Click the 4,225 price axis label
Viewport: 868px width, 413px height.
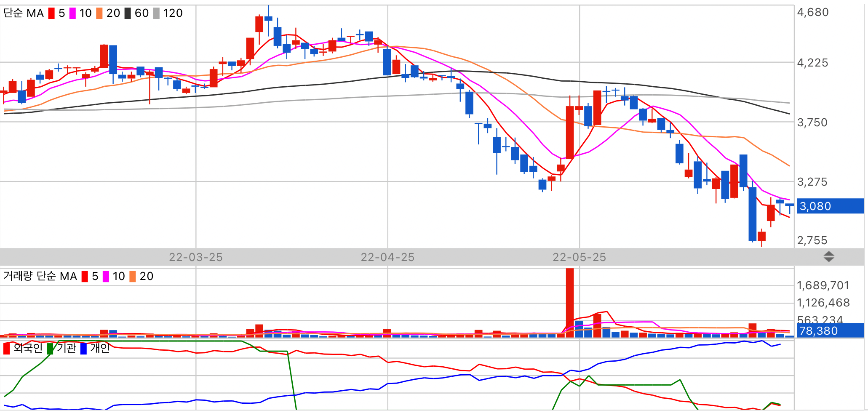coord(813,63)
